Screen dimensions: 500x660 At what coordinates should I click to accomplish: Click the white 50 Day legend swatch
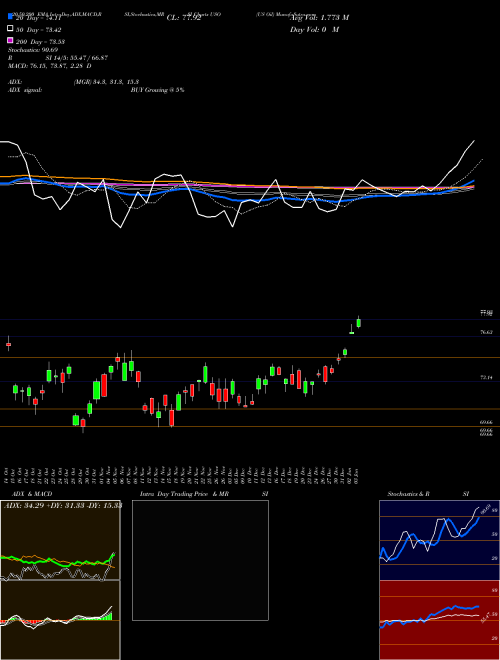pos(10,29)
